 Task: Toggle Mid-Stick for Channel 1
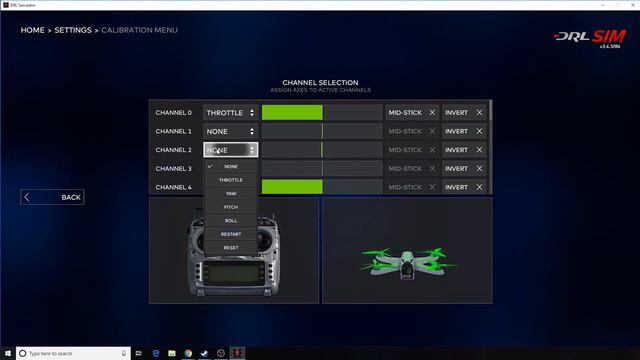[x=412, y=131]
